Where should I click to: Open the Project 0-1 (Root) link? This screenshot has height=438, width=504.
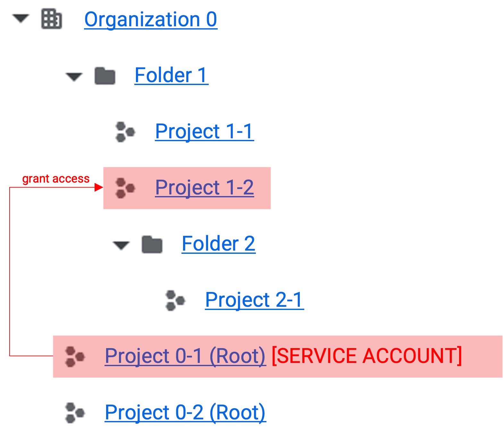(185, 356)
